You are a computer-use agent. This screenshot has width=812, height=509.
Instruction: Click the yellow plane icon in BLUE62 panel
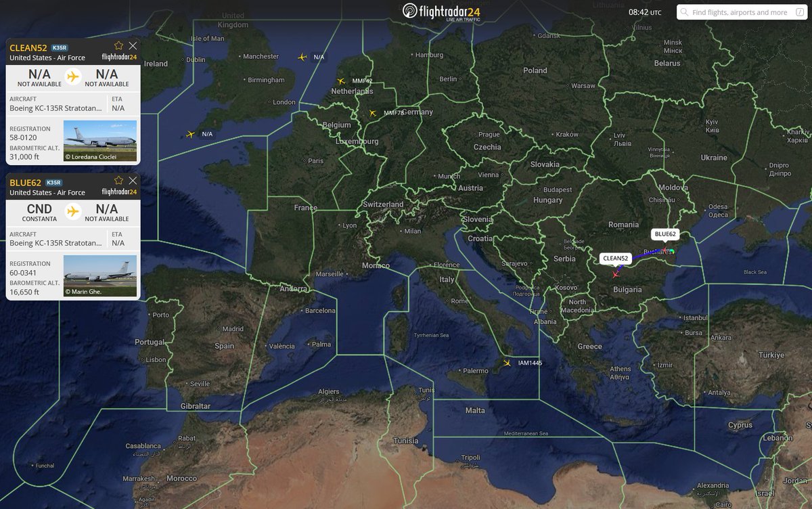click(73, 211)
